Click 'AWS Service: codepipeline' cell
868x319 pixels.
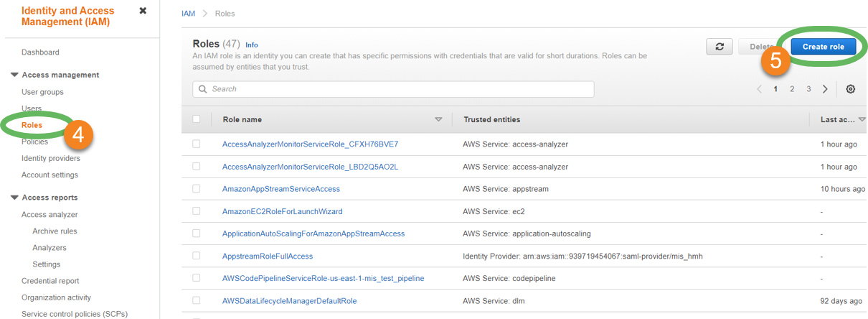(510, 278)
